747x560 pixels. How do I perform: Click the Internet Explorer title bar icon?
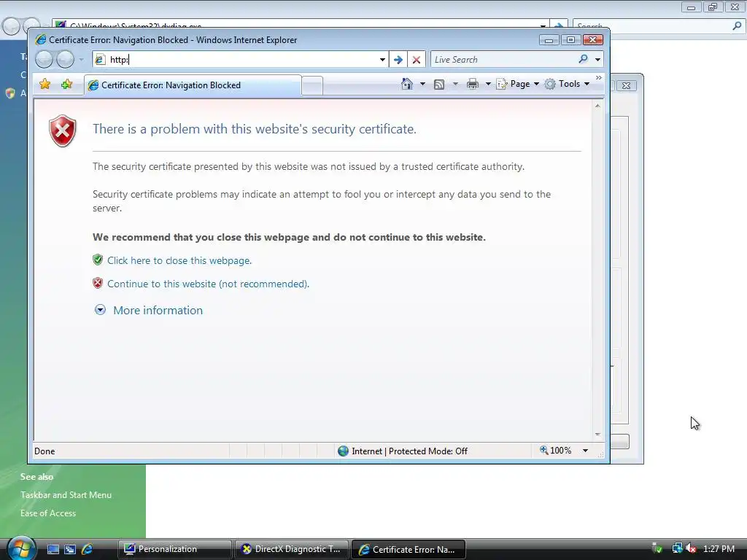click(41, 40)
